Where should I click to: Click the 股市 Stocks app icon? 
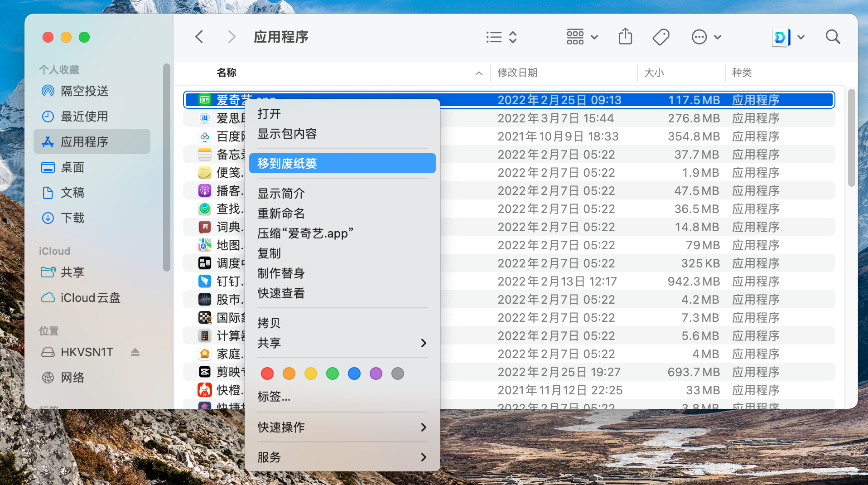tap(205, 299)
